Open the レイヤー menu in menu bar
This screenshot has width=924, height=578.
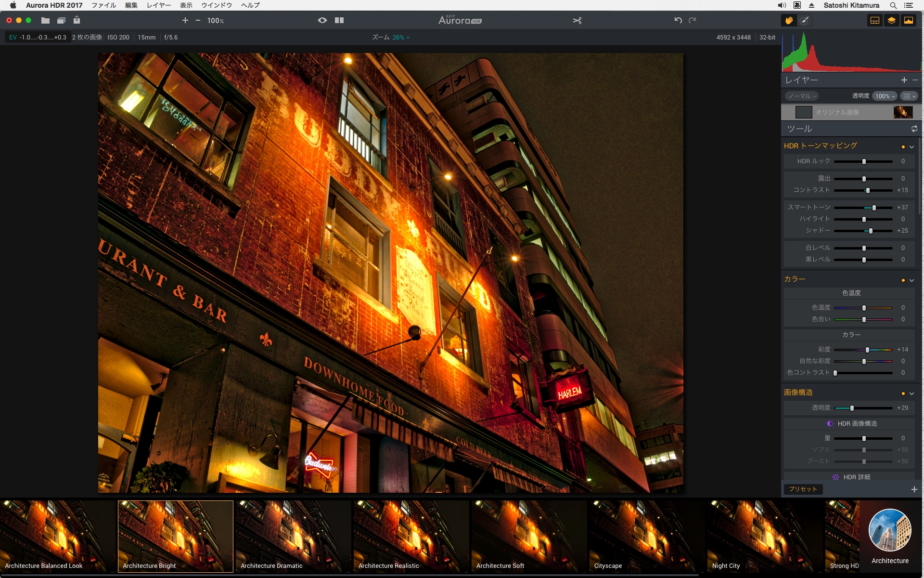pyautogui.click(x=159, y=5)
